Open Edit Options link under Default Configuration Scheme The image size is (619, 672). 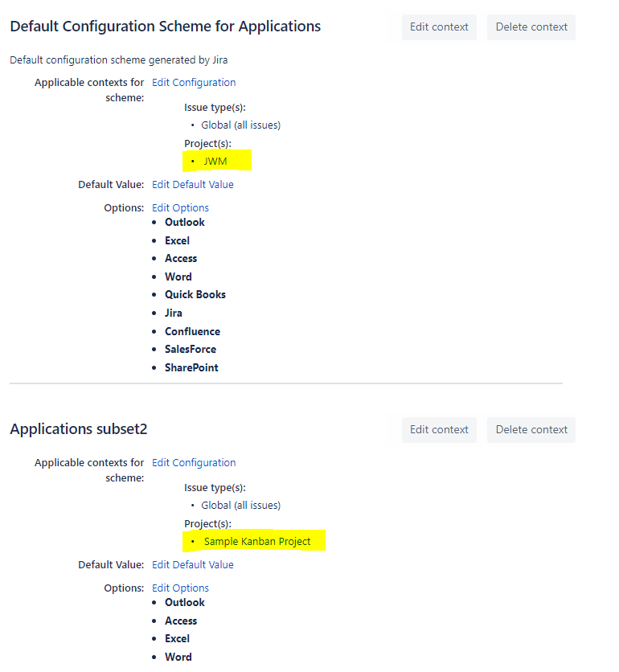tap(180, 208)
